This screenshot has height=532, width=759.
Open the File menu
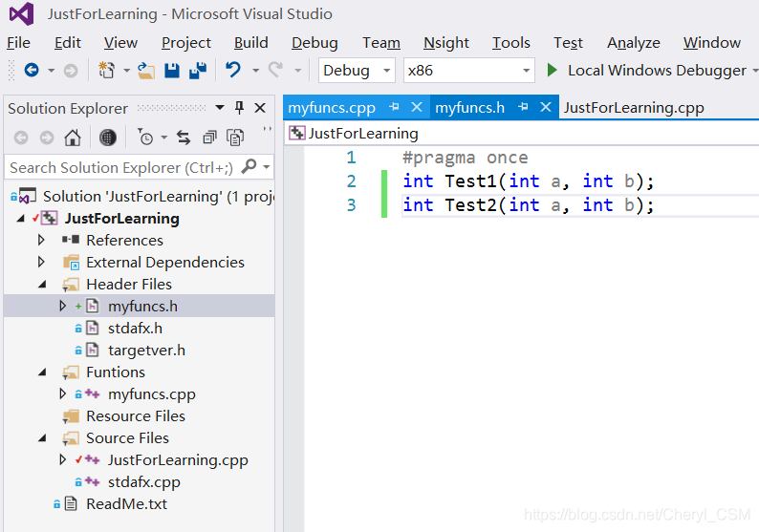click(18, 43)
